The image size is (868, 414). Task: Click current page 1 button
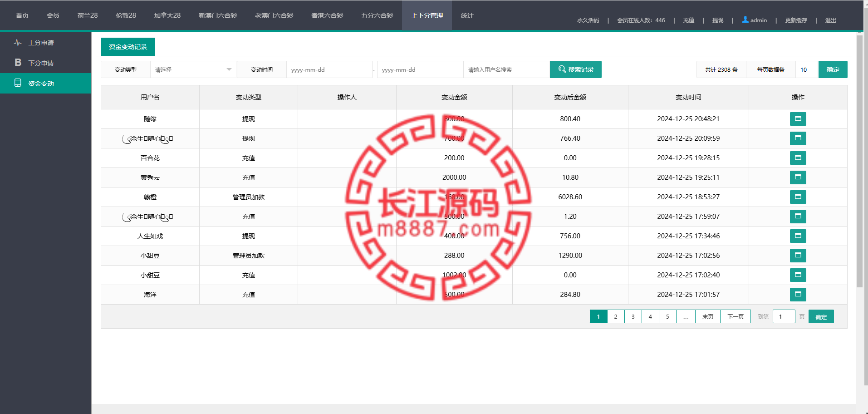tap(598, 316)
